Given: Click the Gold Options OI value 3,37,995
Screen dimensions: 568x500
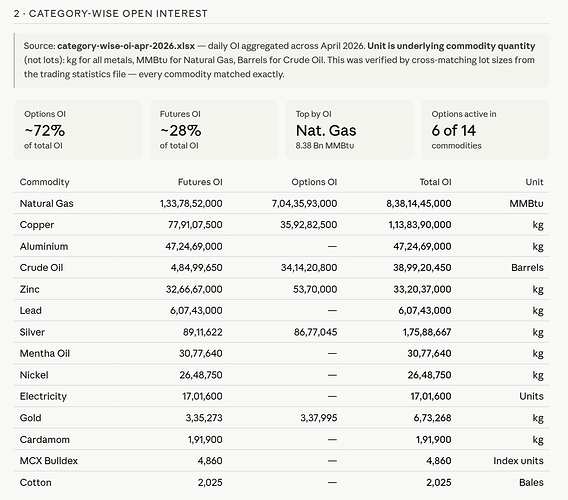Looking at the screenshot, I should click(319, 418).
